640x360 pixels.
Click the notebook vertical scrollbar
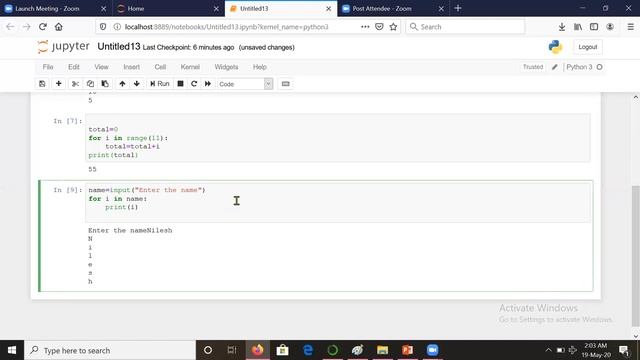[x=636, y=255]
